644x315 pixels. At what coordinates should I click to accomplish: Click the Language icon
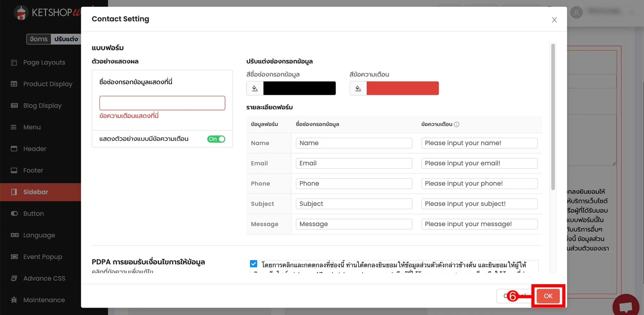point(14,235)
